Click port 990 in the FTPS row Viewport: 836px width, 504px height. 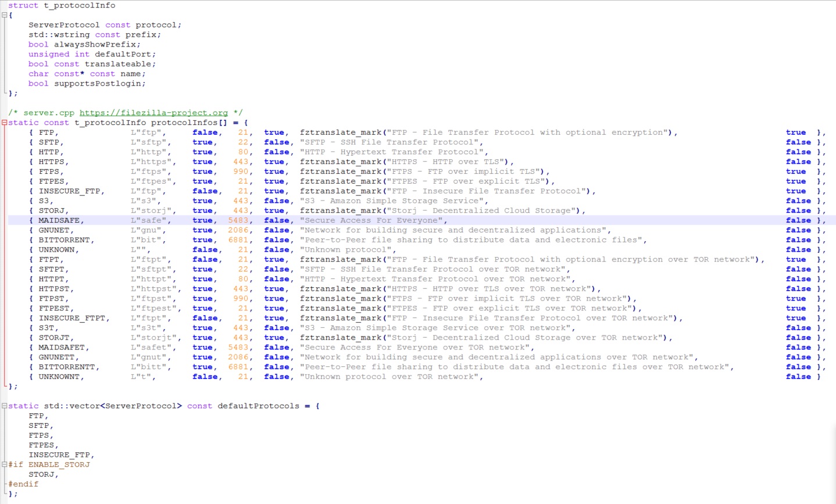pos(241,171)
